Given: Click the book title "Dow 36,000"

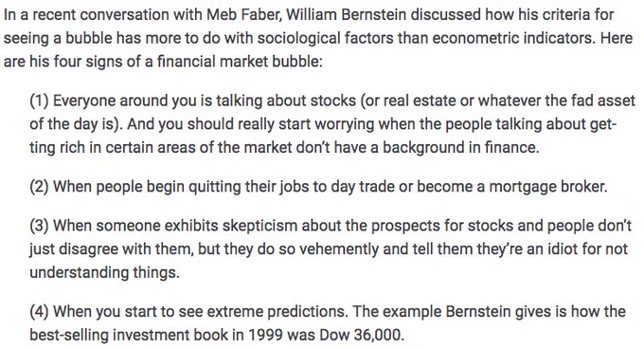Looking at the screenshot, I should (x=362, y=335).
